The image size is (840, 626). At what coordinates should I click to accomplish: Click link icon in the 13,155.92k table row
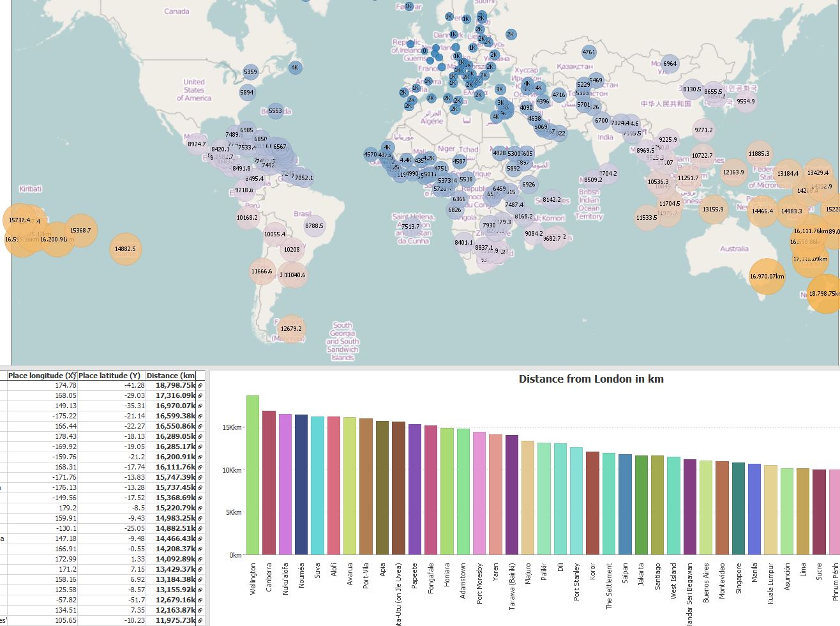pyautogui.click(x=200, y=590)
